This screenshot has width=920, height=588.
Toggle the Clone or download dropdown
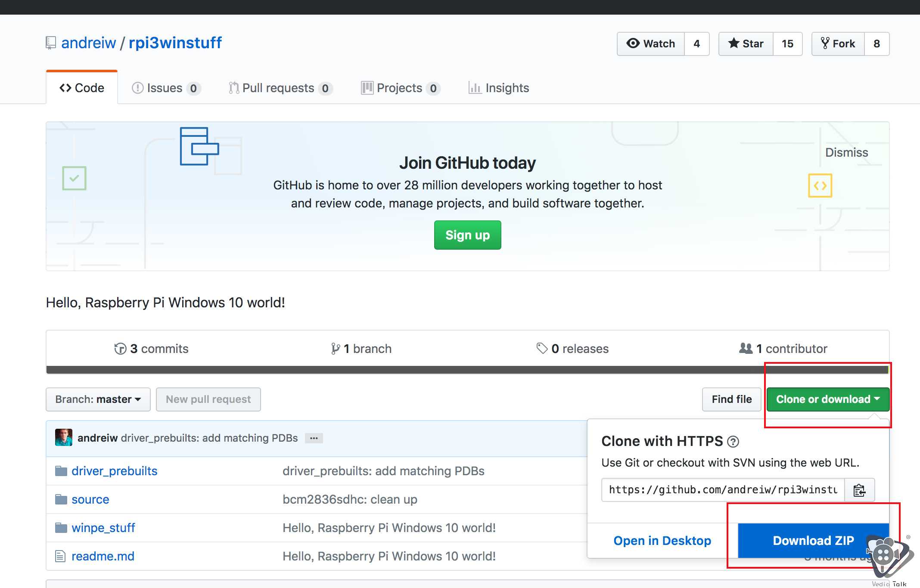(x=828, y=399)
